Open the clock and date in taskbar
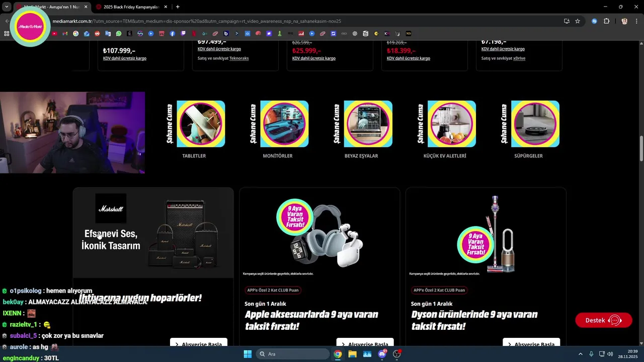Image resolution: width=644 pixels, height=362 pixels. pyautogui.click(x=628, y=354)
